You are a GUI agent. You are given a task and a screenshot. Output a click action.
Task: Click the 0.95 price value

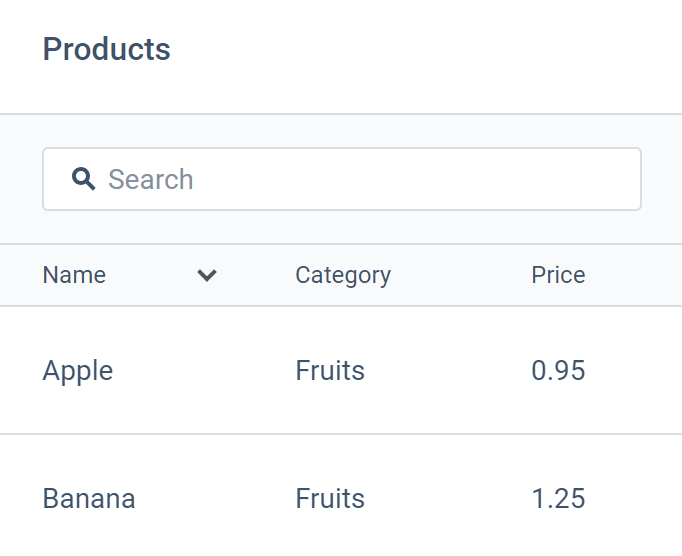[x=558, y=371]
